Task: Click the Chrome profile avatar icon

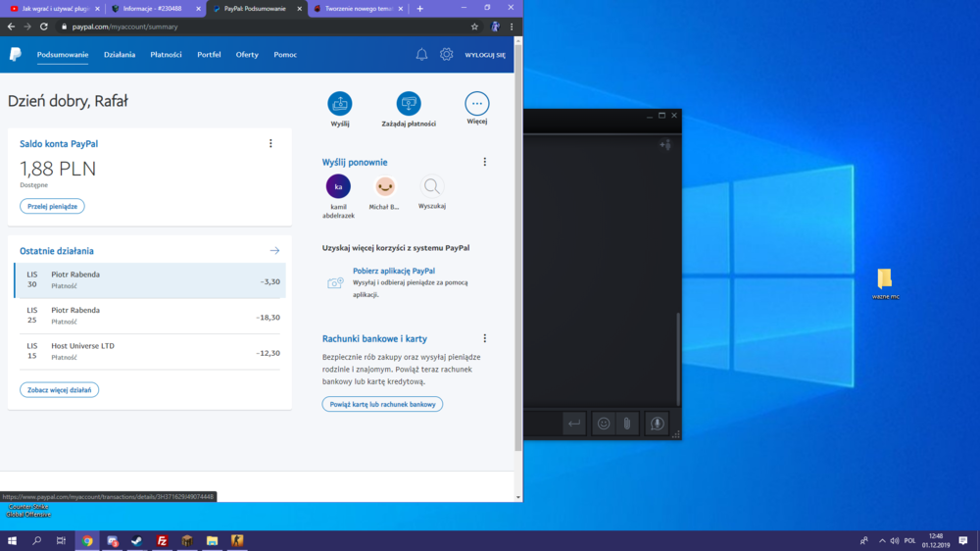Action: click(x=495, y=26)
